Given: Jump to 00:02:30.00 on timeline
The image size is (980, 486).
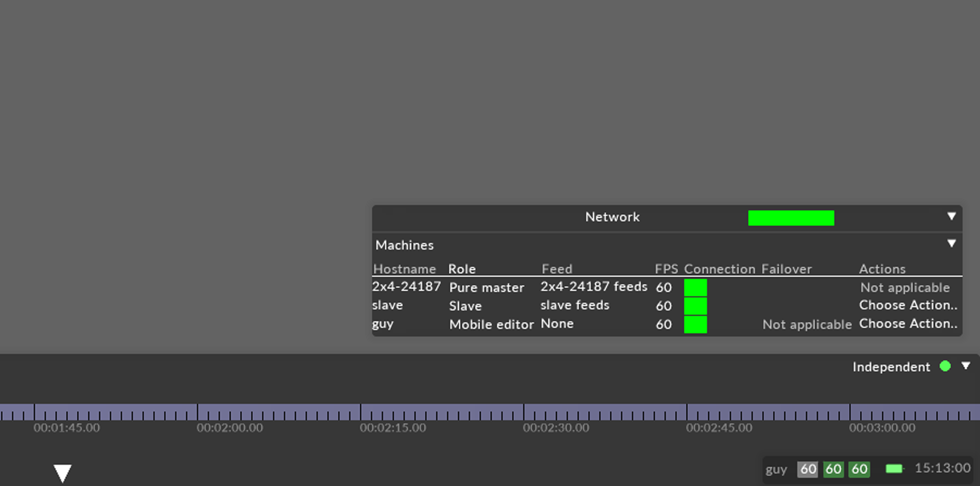Looking at the screenshot, I should 556,428.
